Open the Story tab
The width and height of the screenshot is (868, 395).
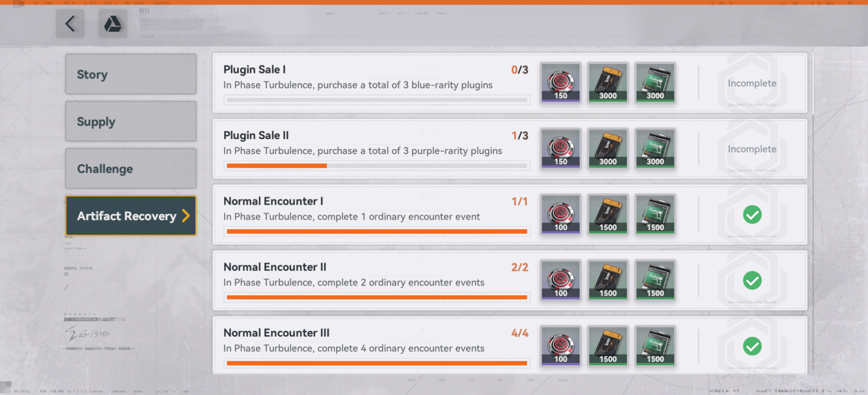tap(131, 74)
